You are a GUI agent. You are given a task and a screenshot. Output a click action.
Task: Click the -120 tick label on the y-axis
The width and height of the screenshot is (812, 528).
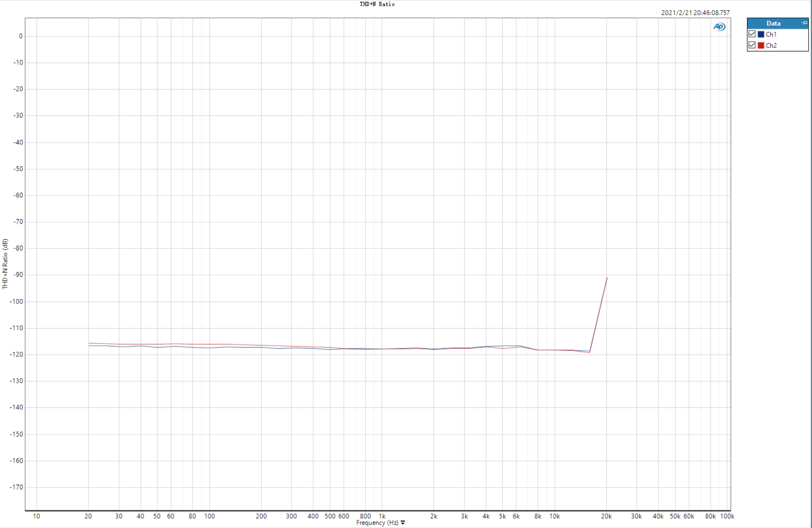[16, 355]
